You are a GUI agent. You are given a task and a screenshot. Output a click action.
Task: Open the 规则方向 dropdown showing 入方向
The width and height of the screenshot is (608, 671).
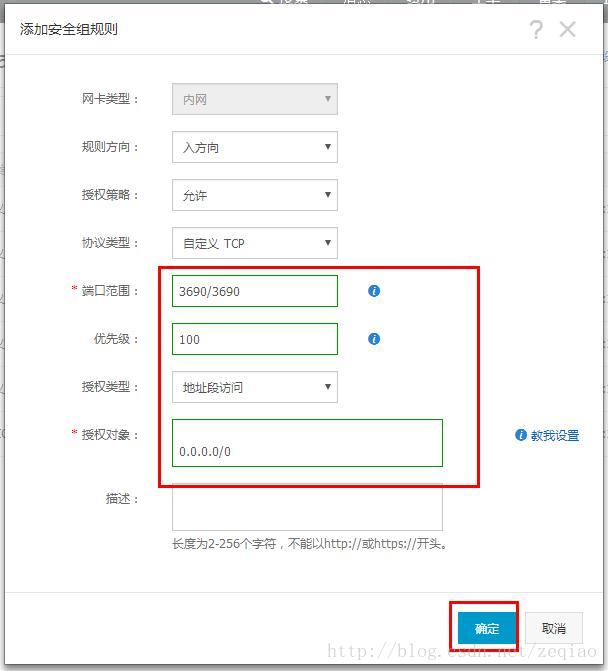pos(255,147)
